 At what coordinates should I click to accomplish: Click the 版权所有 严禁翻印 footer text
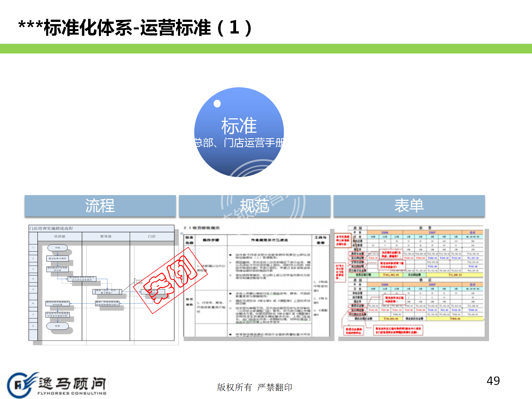pos(254,387)
